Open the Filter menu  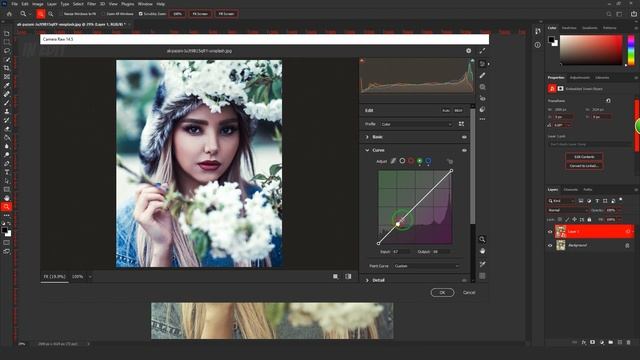(x=91, y=4)
